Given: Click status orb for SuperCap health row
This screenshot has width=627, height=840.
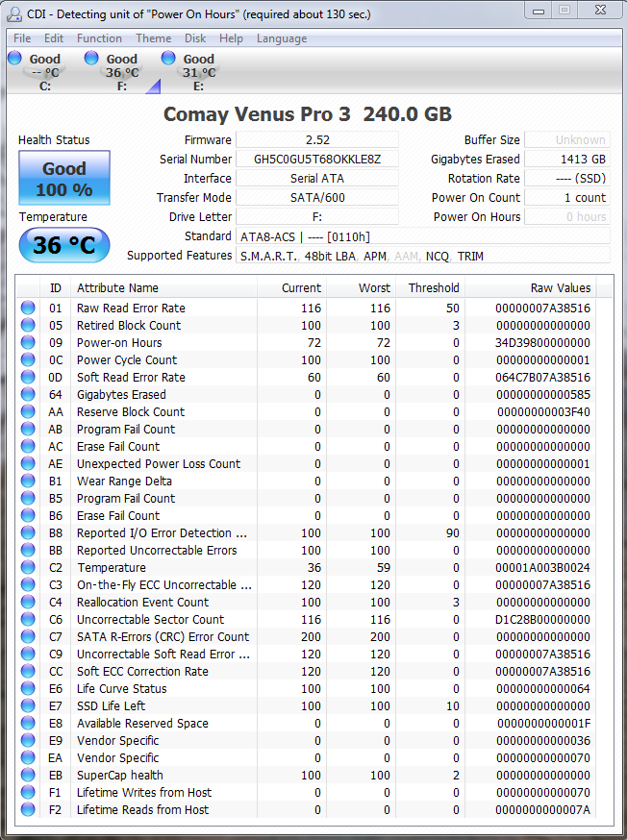Looking at the screenshot, I should 28,776.
